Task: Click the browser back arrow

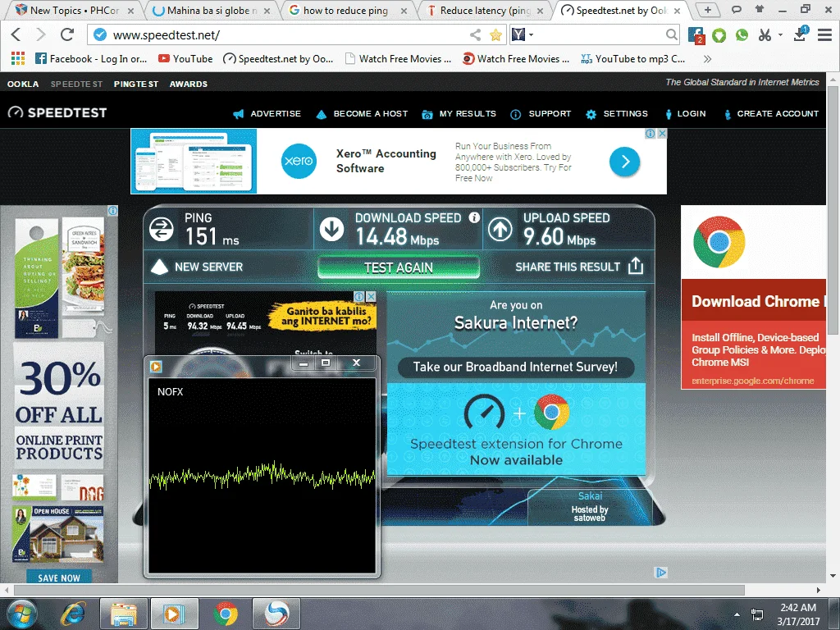Action: click(x=16, y=34)
